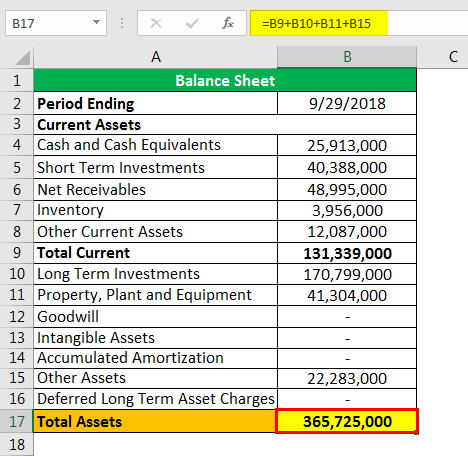468x456 pixels.
Task: Select row 4 header
Action: [x=17, y=145]
